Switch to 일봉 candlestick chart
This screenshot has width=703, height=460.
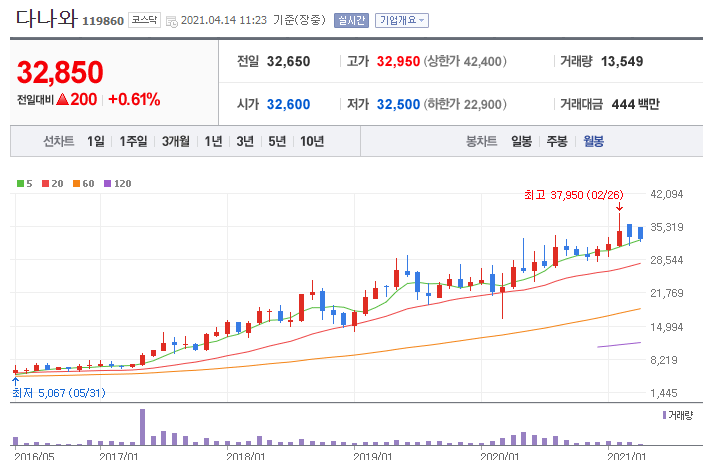[521, 141]
